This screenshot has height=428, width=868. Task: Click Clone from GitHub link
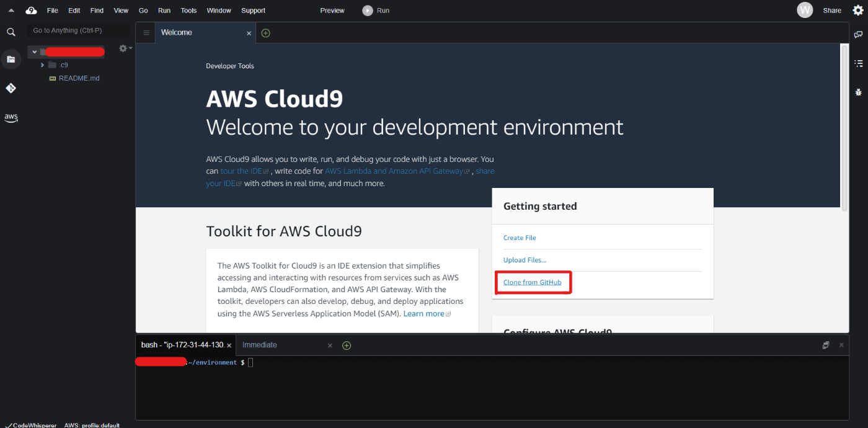533,283
